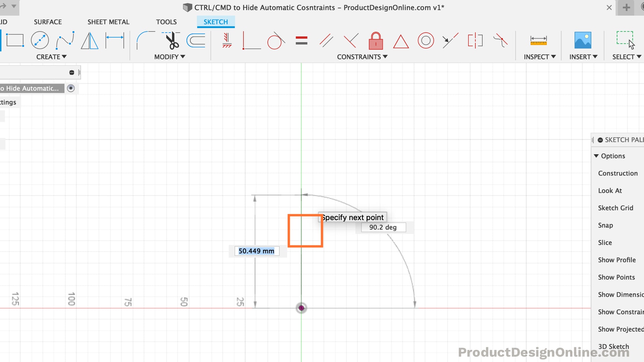Open the CREATE dropdown menu
The width and height of the screenshot is (644, 362).
tap(51, 57)
